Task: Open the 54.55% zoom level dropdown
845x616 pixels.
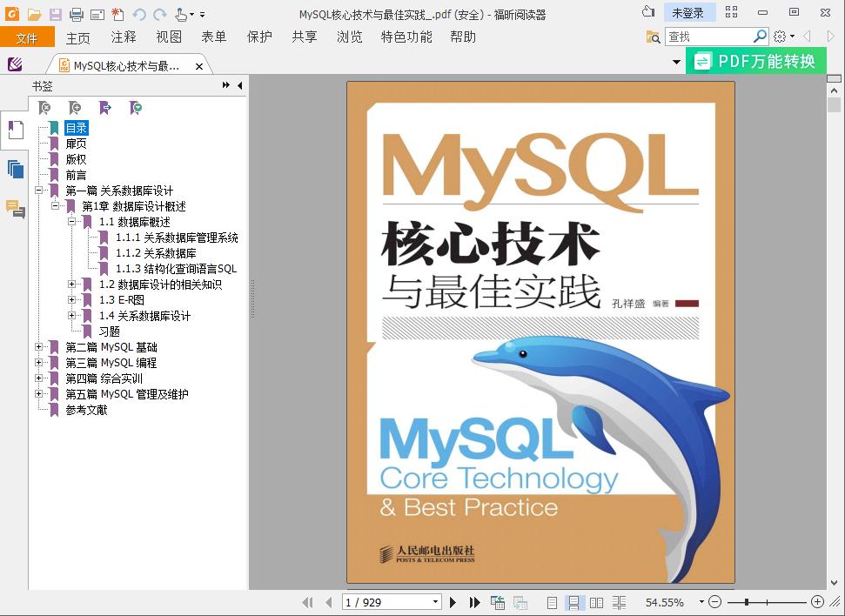Action: tap(701, 602)
